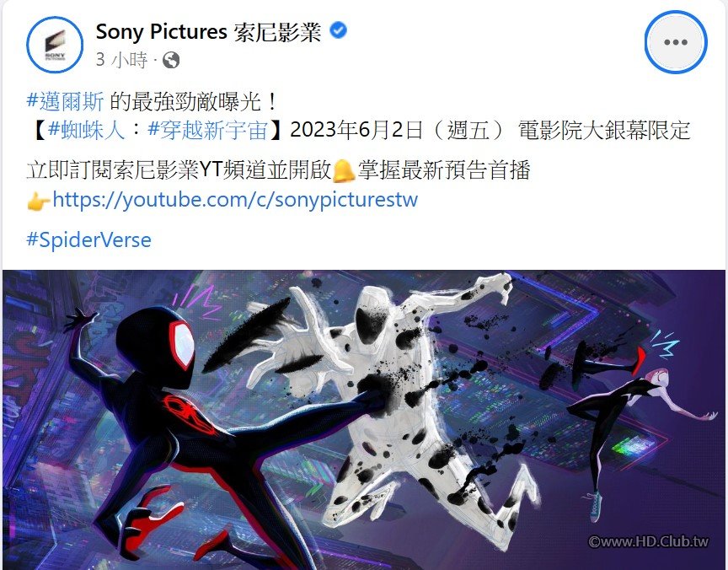The height and width of the screenshot is (570, 728).
Task: Click the globe public audience icon
Action: [171, 60]
